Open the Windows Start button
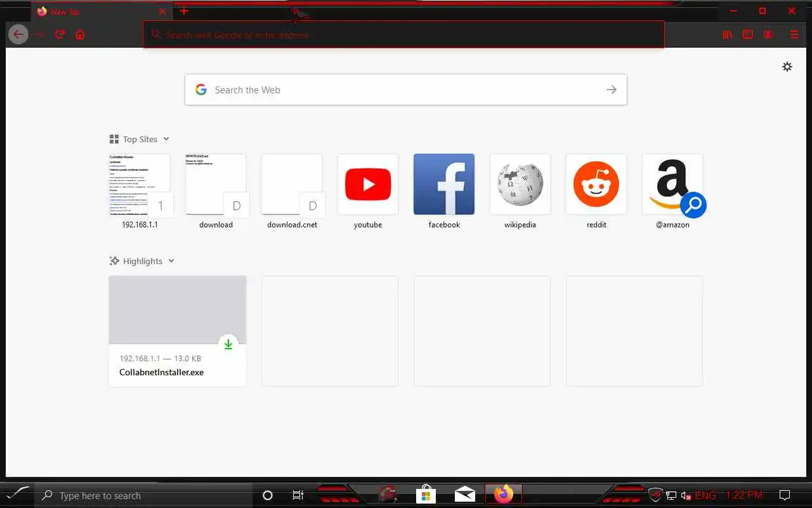Viewport: 812px width, 508px height. (x=17, y=494)
